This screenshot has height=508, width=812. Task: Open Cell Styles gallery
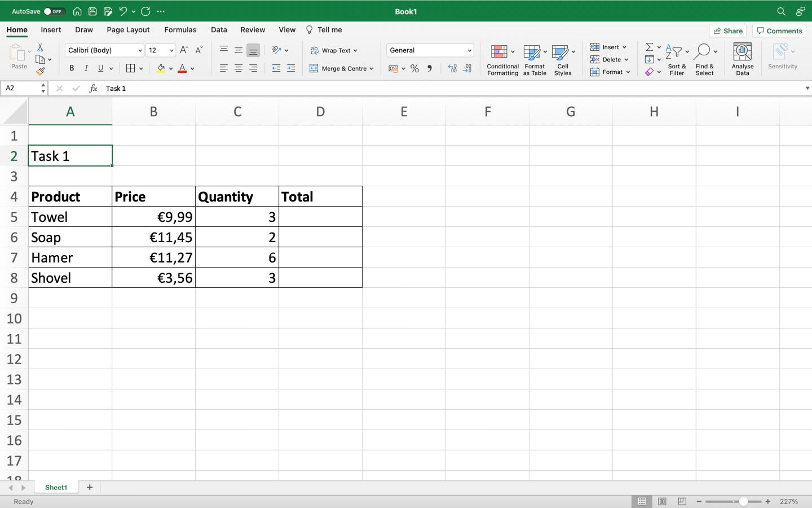(563, 60)
